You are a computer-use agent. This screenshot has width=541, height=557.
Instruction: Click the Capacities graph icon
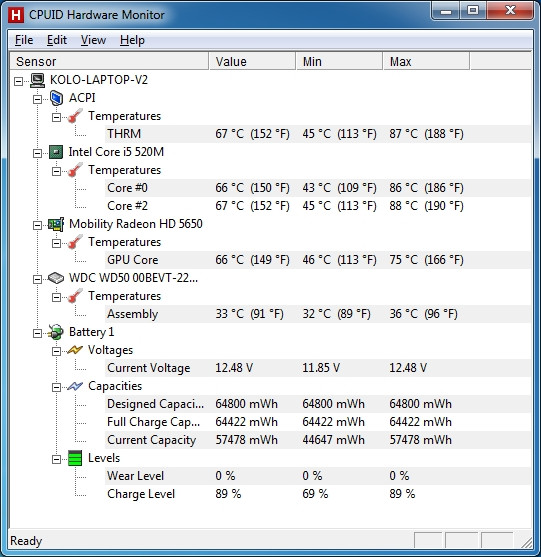pyautogui.click(x=75, y=386)
